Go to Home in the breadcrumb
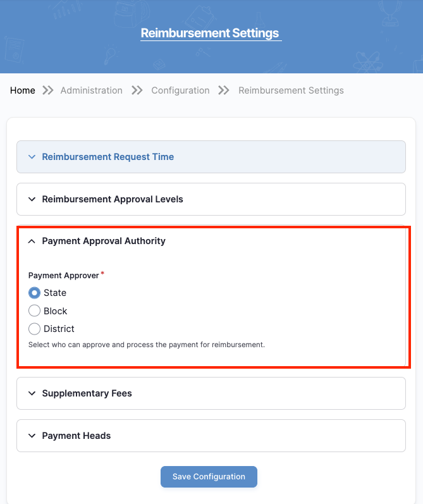Screen dimensions: 423x504 (23, 90)
